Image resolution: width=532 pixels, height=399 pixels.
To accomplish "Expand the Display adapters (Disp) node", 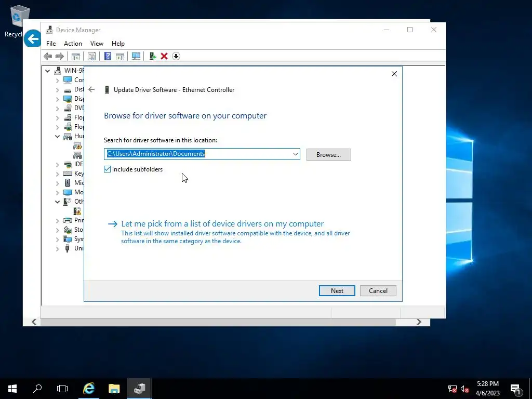I will point(57,99).
